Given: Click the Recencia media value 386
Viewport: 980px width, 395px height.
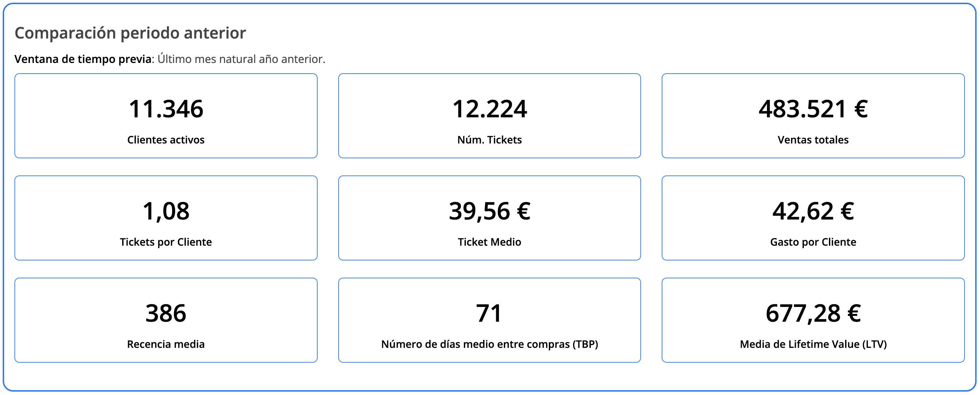Looking at the screenshot, I should point(166,313).
